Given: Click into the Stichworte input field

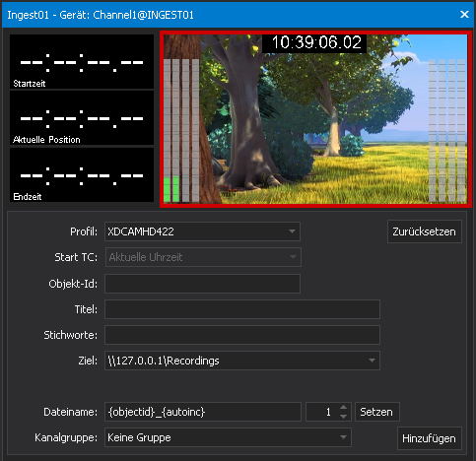Looking at the screenshot, I should point(242,335).
